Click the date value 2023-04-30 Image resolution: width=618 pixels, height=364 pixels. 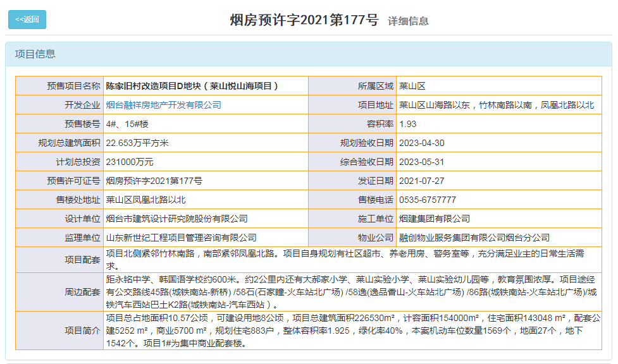(421, 143)
